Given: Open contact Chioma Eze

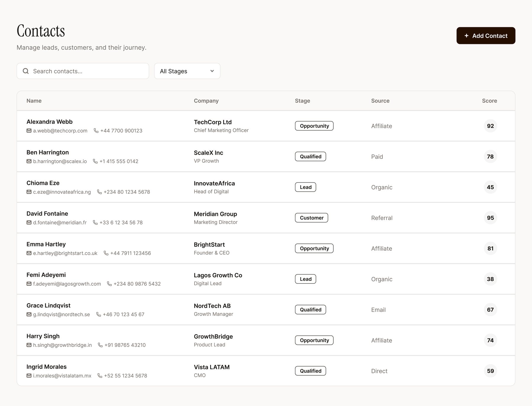Looking at the screenshot, I should [x=43, y=183].
